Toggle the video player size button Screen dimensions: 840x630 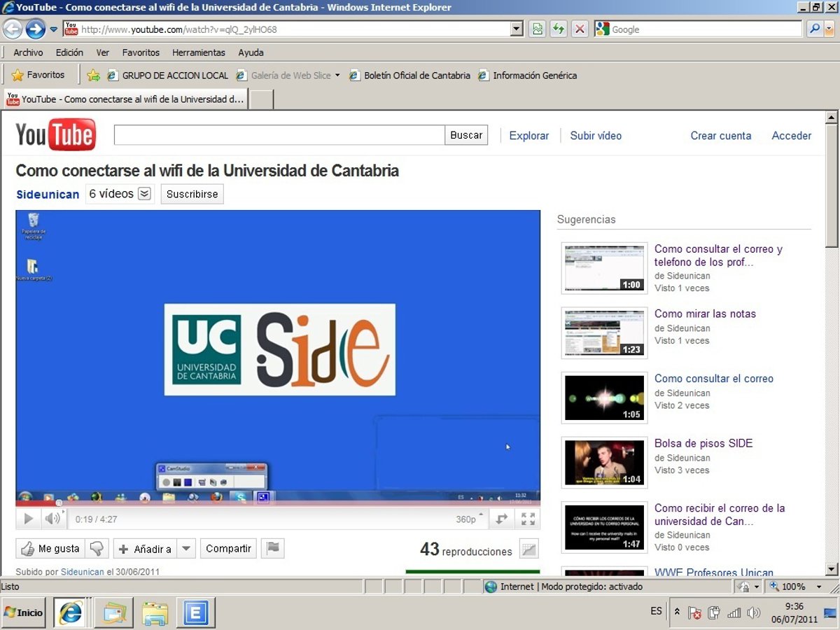[501, 519]
